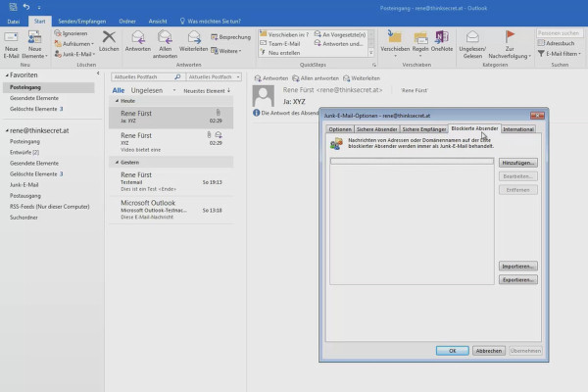The height and width of the screenshot is (392, 588).
Task: Switch to the Ansicht ribbon tab
Action: tap(158, 22)
